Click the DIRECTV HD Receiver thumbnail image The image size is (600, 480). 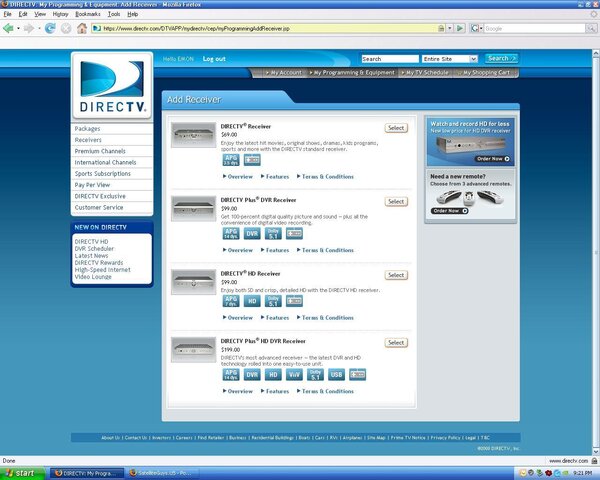[x=193, y=282]
